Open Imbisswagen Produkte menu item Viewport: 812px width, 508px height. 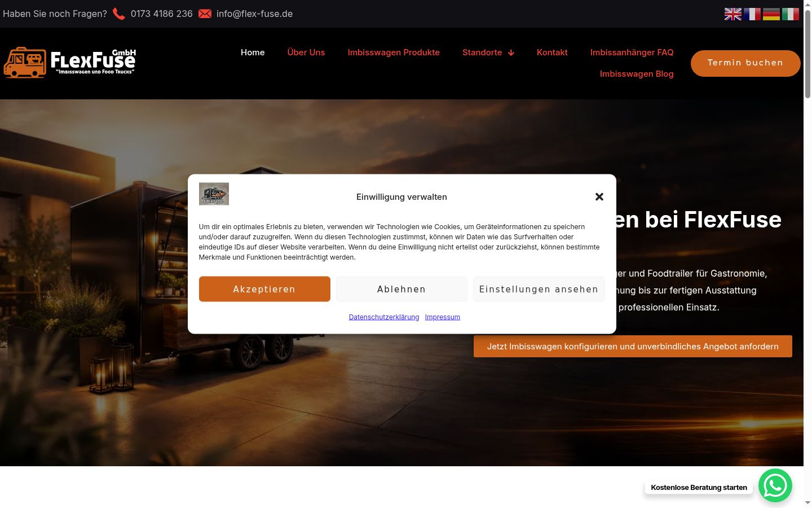(394, 52)
